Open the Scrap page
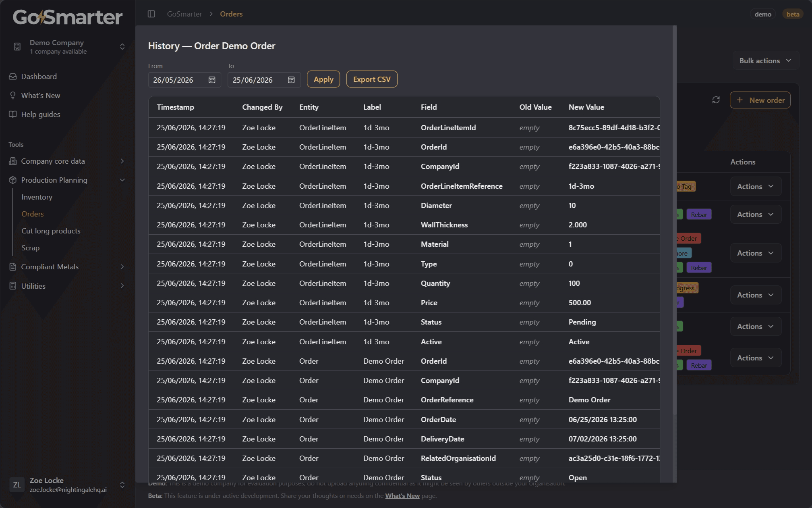 tap(31, 248)
